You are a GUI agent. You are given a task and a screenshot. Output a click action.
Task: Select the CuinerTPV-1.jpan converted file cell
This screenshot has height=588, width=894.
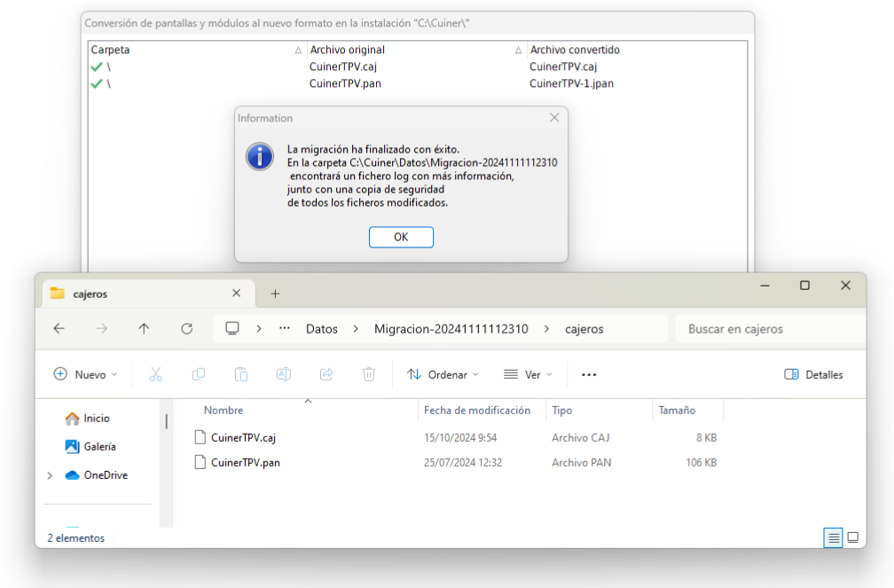coord(571,83)
